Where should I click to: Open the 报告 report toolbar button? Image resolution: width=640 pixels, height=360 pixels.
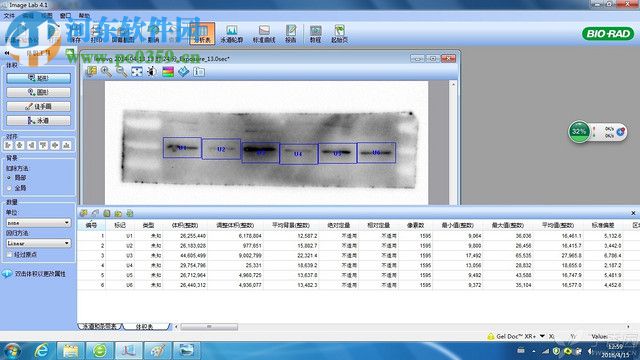pyautogui.click(x=291, y=33)
